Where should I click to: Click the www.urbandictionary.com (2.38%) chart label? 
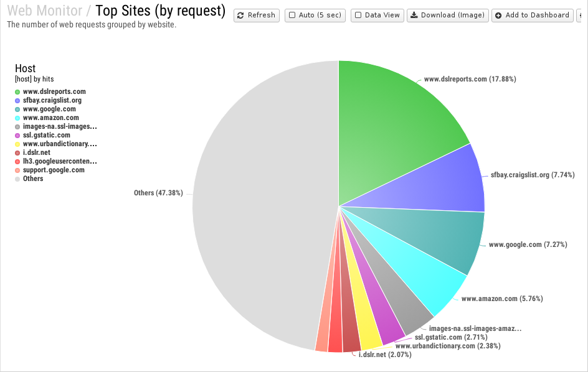[448, 346]
